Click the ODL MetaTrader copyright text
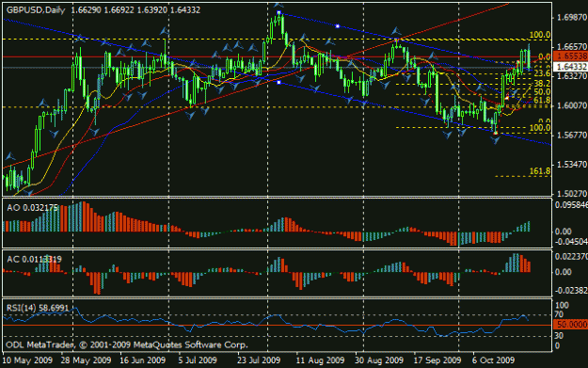This screenshot has height=368, width=588. tap(127, 344)
